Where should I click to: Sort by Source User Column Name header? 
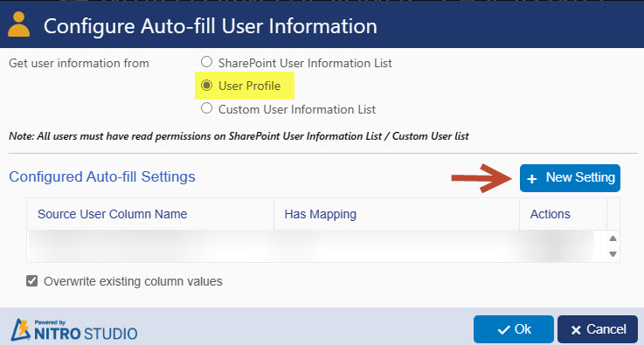pos(112,214)
